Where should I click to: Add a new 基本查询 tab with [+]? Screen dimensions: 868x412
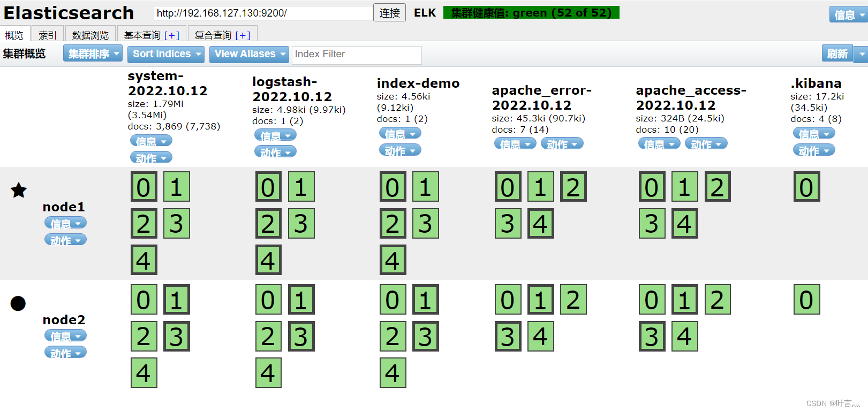(x=172, y=35)
